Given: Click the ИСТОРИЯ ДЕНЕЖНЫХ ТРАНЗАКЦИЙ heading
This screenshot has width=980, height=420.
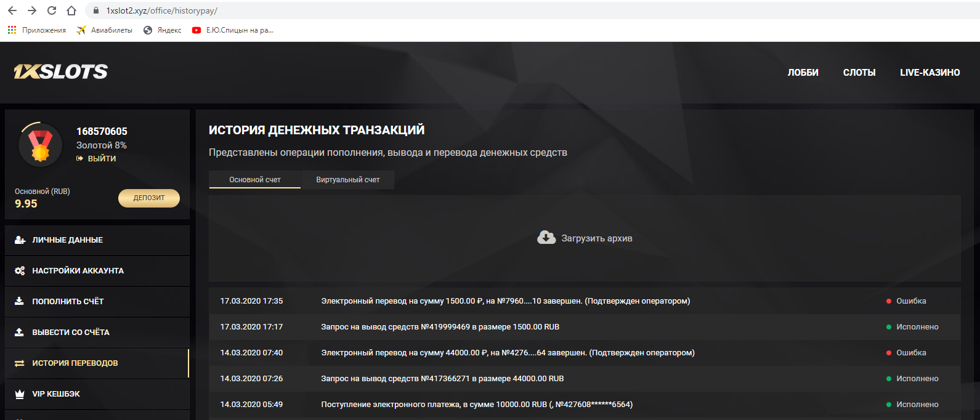Looking at the screenshot, I should click(x=317, y=130).
